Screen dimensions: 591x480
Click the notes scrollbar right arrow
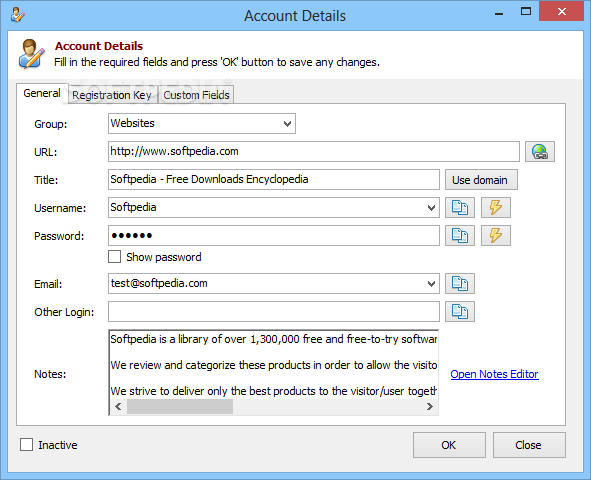click(430, 407)
